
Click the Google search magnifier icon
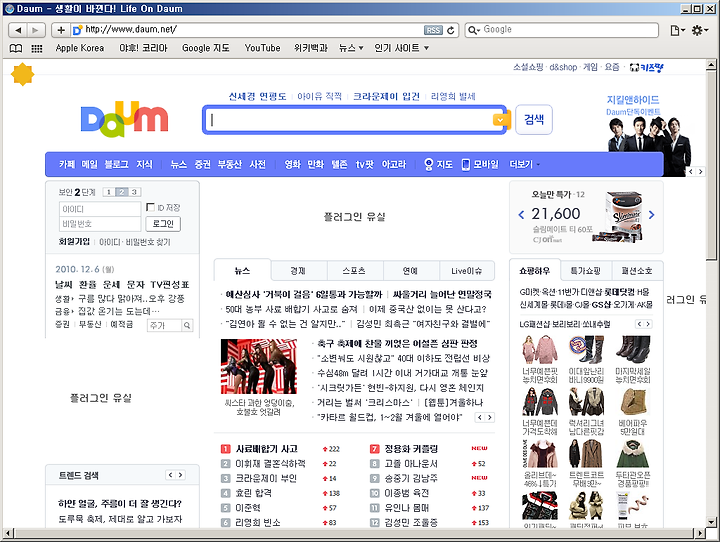tap(472, 30)
